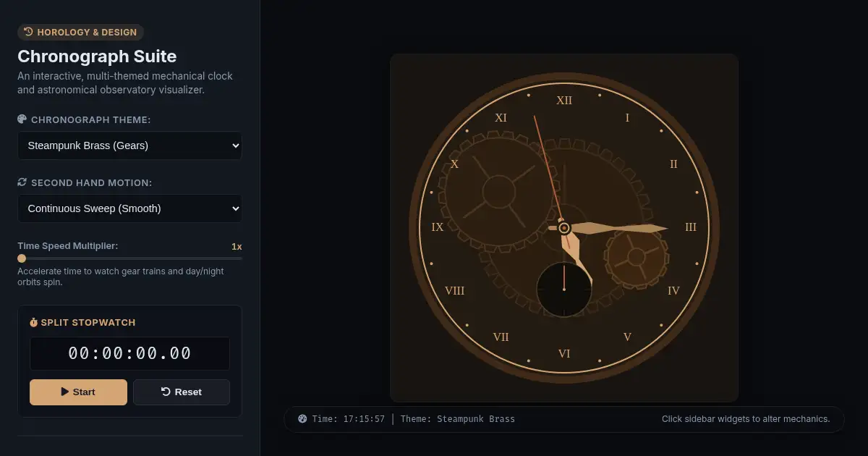Click the Horology & Design badge
The height and width of the screenshot is (456, 868).
[80, 32]
